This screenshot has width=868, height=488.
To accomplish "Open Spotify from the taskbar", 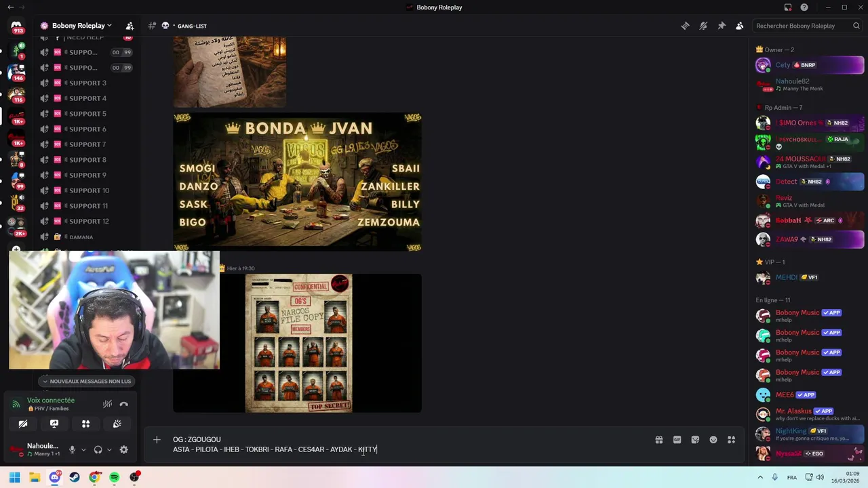I will 115,477.
